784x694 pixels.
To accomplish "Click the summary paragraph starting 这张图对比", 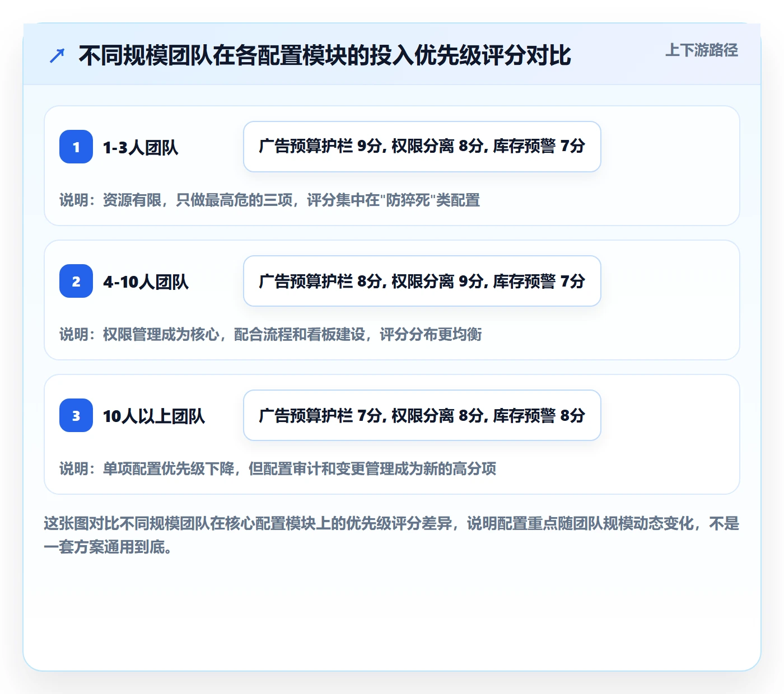I will (391, 535).
